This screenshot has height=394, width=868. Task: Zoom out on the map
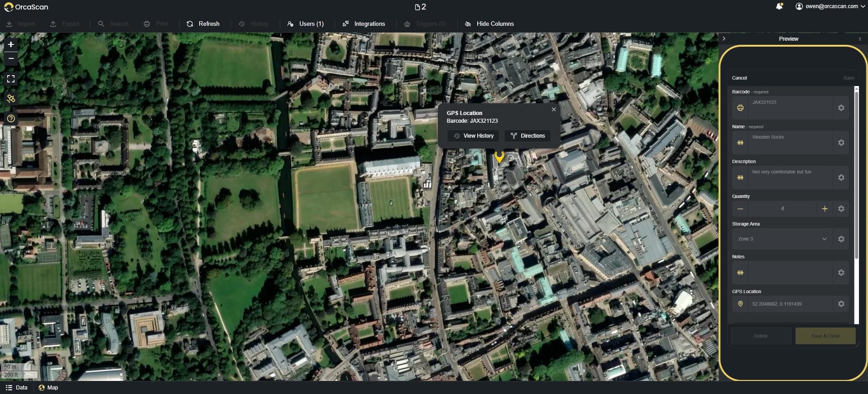[11, 58]
